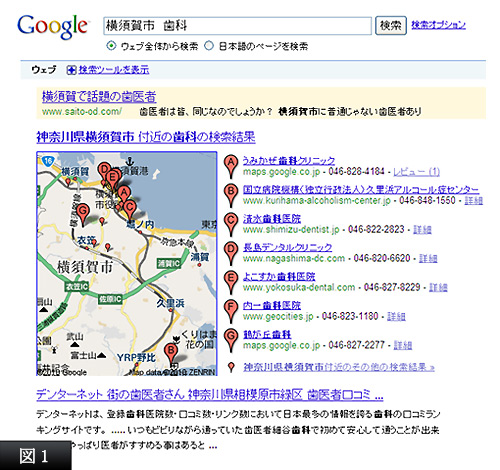Open 詳細 link for yokosuka-dental.com
This screenshot has width=500, height=470.
pos(438,288)
